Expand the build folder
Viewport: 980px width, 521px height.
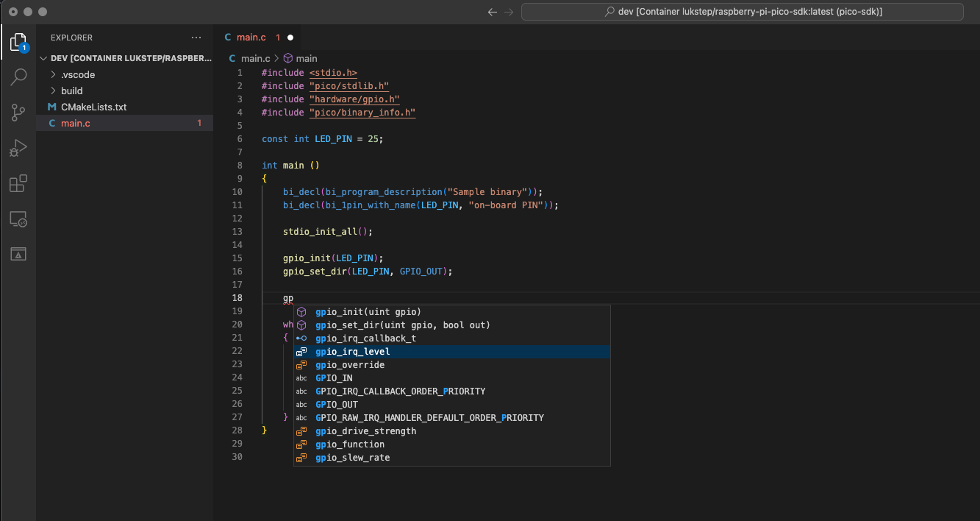pyautogui.click(x=71, y=91)
